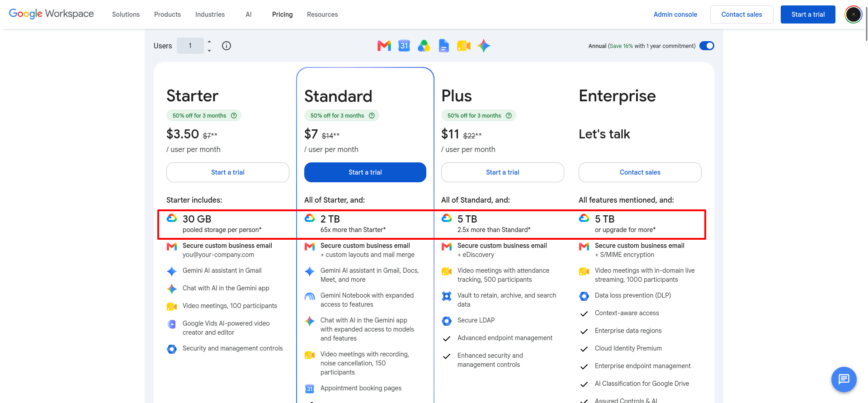Click the Vault icon in Plus plan

(447, 296)
